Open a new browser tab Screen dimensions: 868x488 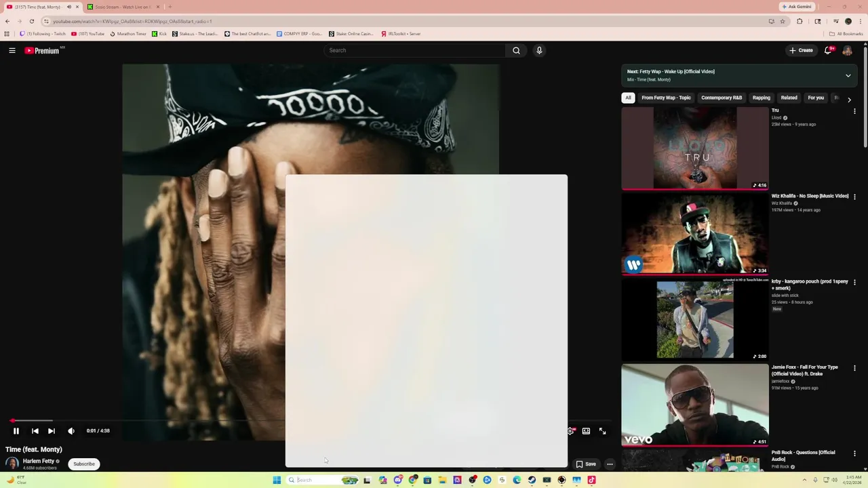tap(170, 7)
